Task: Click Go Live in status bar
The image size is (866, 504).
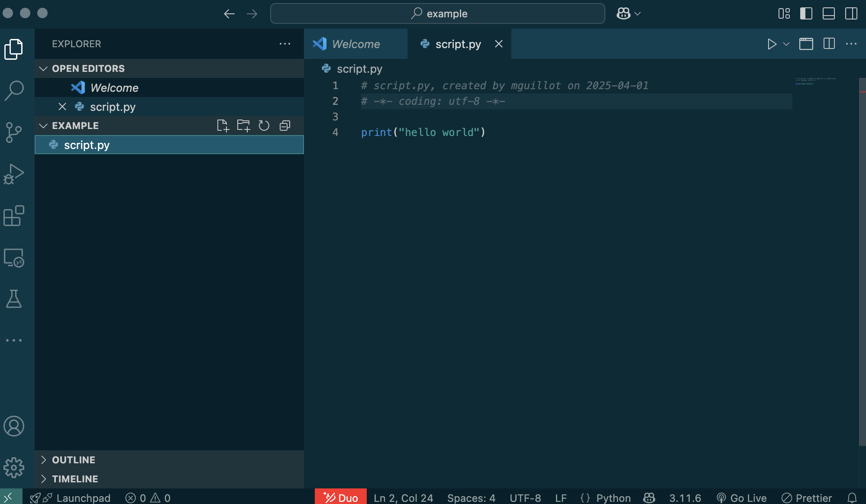Action: click(742, 498)
